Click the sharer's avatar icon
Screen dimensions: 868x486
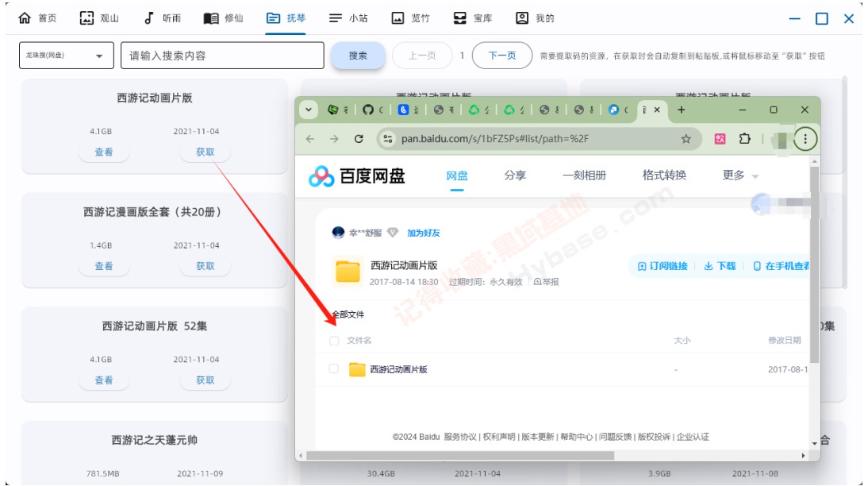click(338, 233)
